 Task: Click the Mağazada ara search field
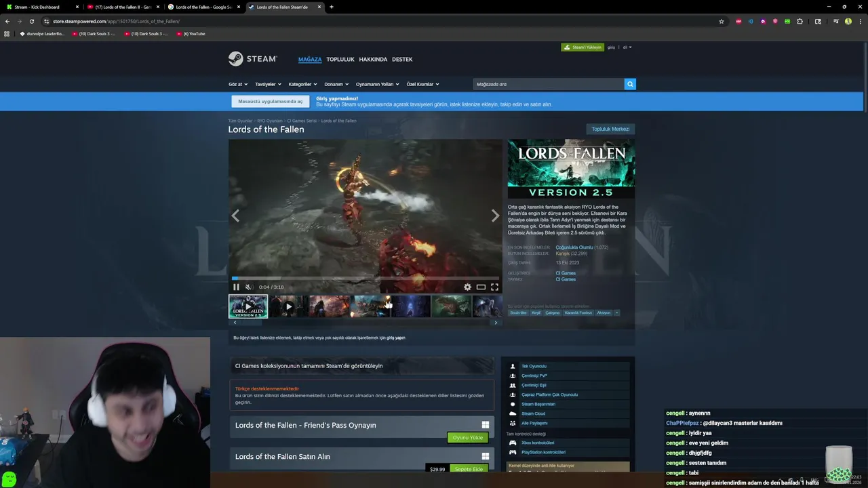point(549,84)
